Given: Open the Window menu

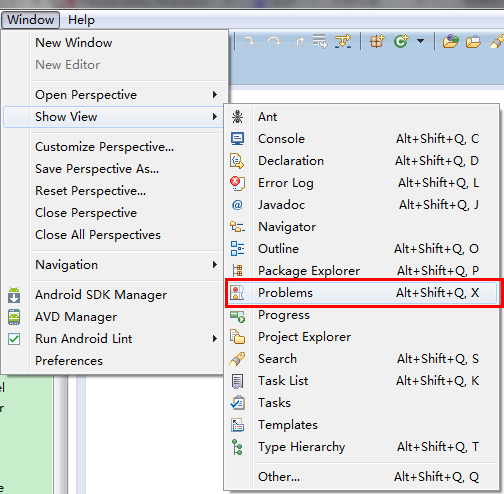Looking at the screenshot, I should coord(30,20).
